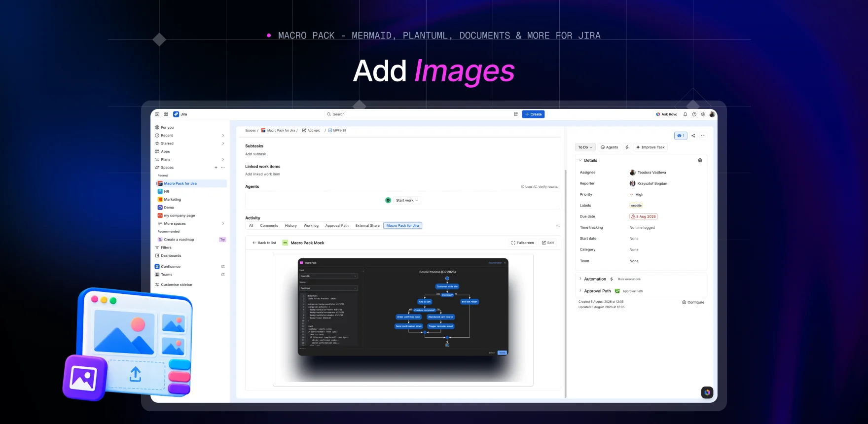Screen dimensions: 868x424
Task: Click the Jira logo
Action: click(x=180, y=114)
